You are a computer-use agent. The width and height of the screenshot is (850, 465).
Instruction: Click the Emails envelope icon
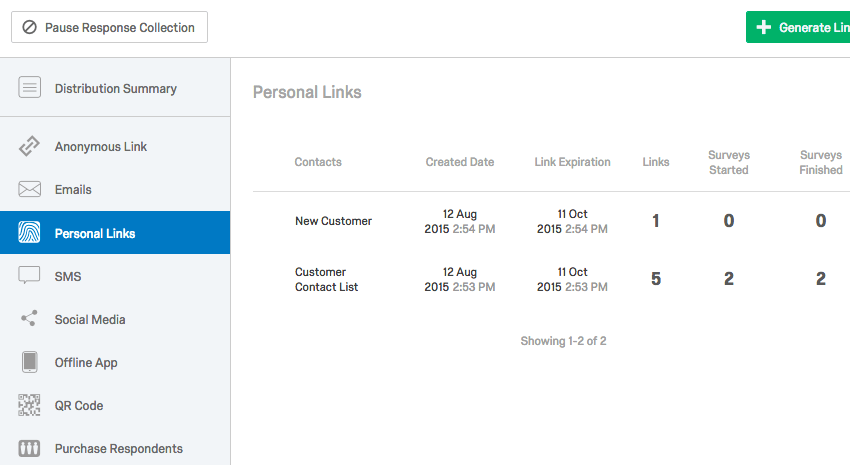click(29, 189)
